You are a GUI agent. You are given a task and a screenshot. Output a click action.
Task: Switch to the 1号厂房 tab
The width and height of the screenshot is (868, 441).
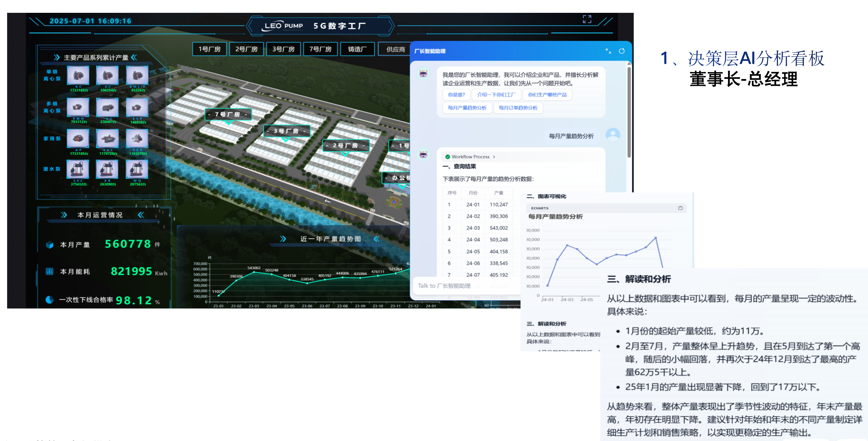(x=209, y=49)
